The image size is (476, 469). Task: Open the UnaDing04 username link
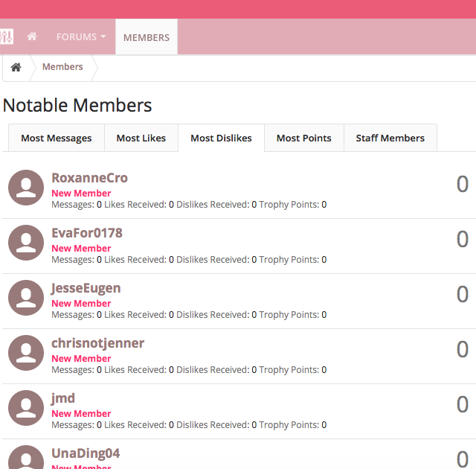[x=86, y=453]
